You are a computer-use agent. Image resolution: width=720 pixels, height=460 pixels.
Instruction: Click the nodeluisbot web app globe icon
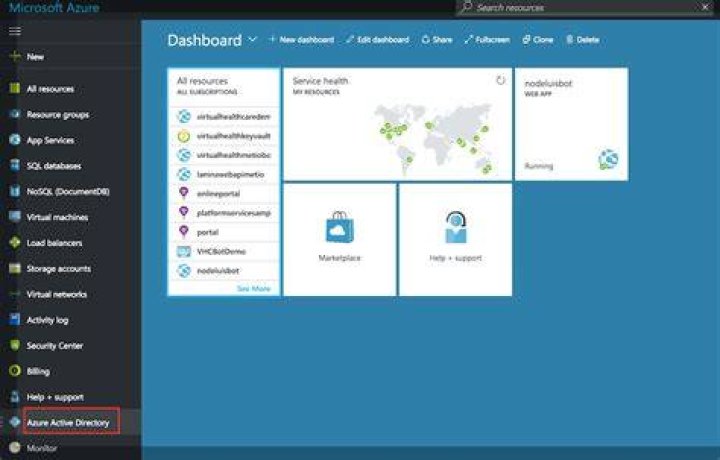[608, 160]
